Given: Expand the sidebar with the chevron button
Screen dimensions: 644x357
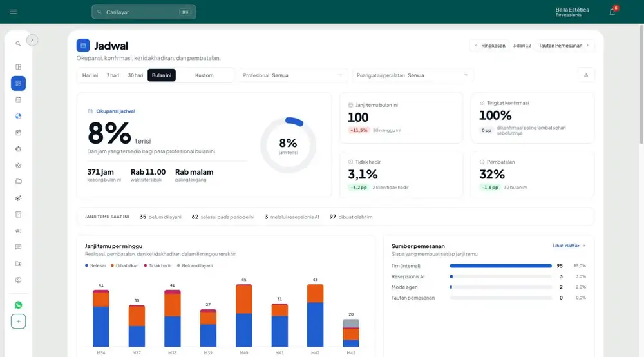Looking at the screenshot, I should [32, 40].
